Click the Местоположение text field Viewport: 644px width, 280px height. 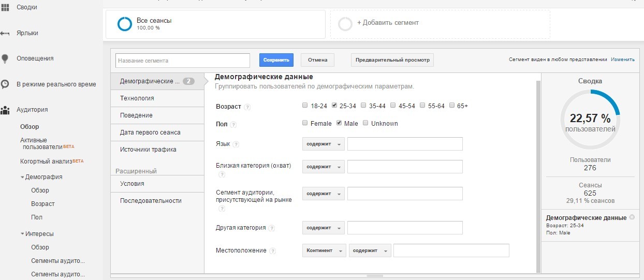coord(451,250)
